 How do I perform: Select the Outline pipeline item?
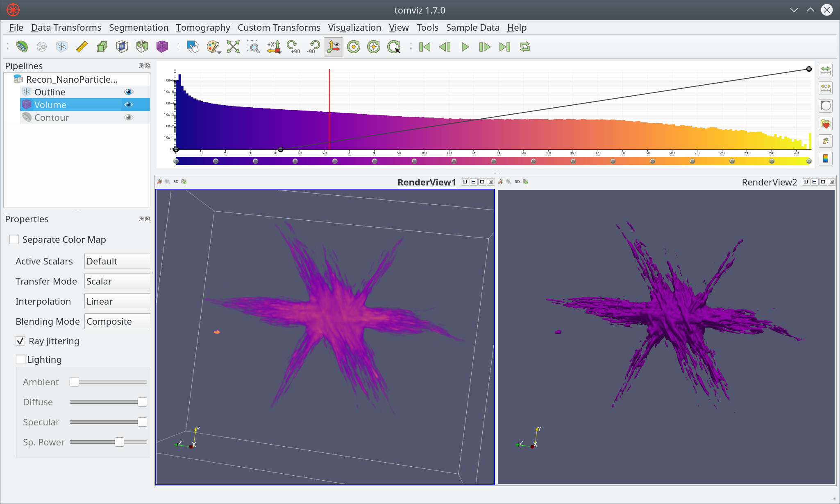(x=50, y=92)
